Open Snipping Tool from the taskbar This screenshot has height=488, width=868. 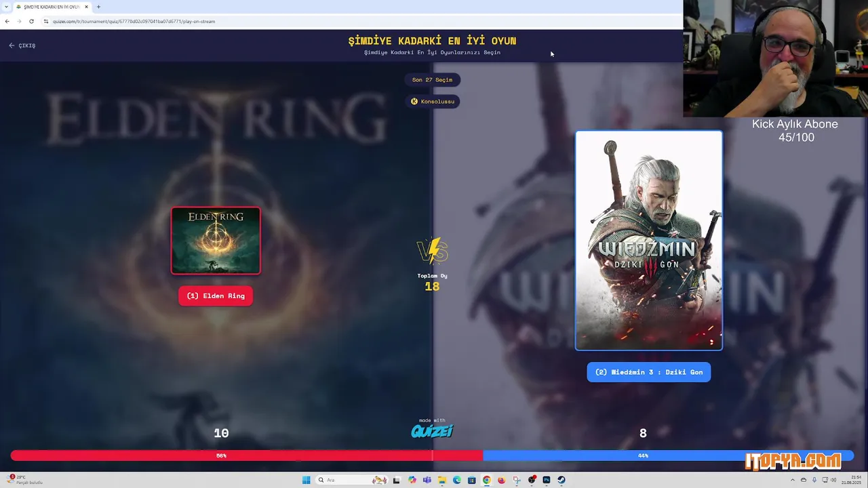click(x=516, y=480)
